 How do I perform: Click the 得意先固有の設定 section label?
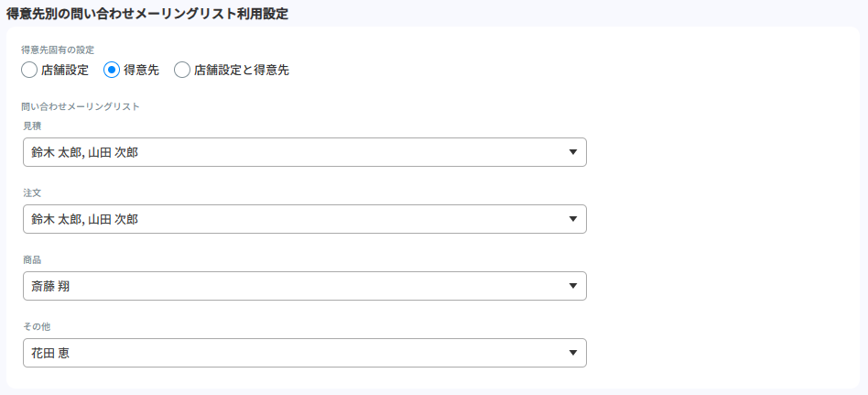(x=58, y=49)
